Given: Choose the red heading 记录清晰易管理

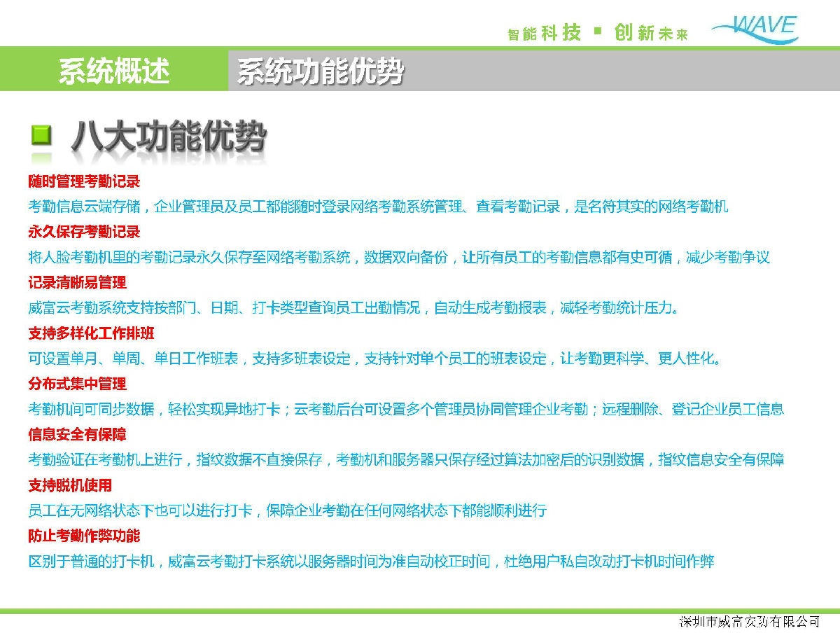Looking at the screenshot, I should [77, 283].
